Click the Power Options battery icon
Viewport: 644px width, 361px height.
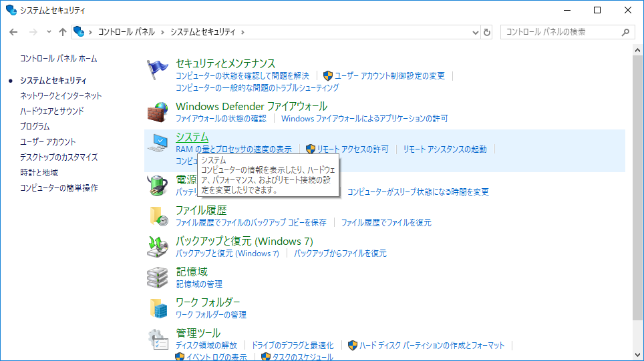pos(158,185)
